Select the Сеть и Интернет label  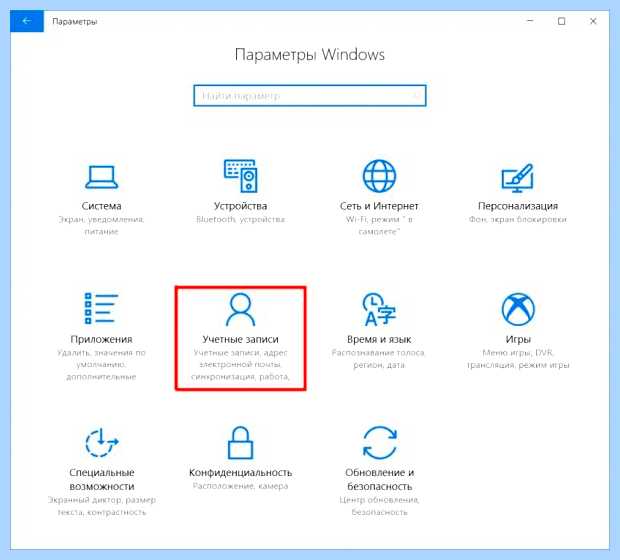[x=379, y=206]
